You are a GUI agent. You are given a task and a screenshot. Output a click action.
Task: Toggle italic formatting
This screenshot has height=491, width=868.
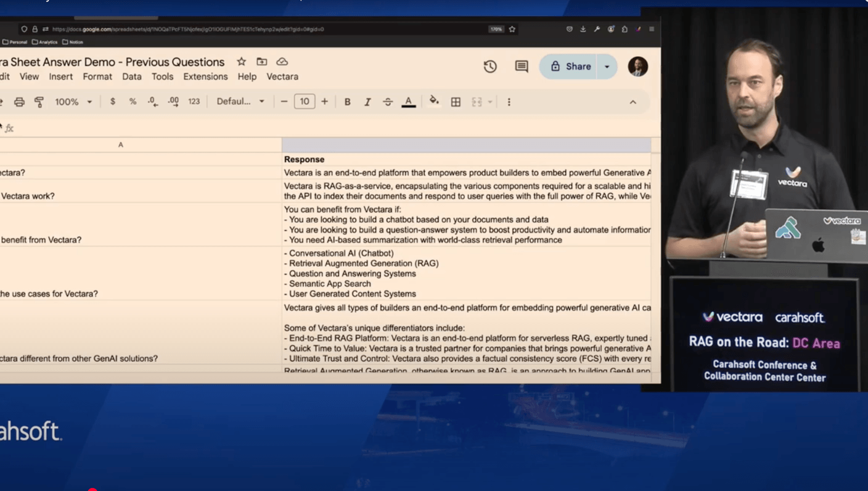coord(367,102)
